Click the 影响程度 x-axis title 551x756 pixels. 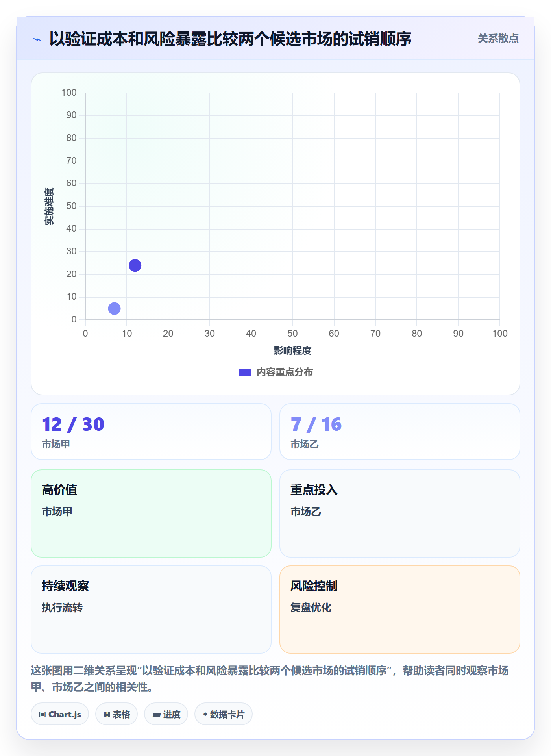[292, 350]
